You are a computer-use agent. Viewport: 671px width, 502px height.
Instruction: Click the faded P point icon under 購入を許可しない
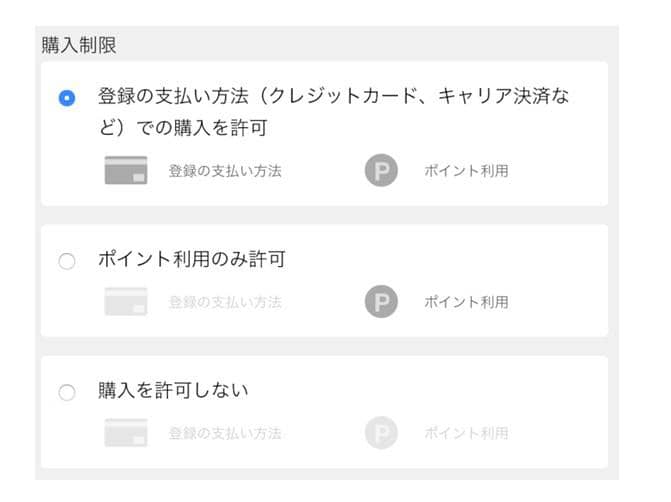(x=381, y=433)
